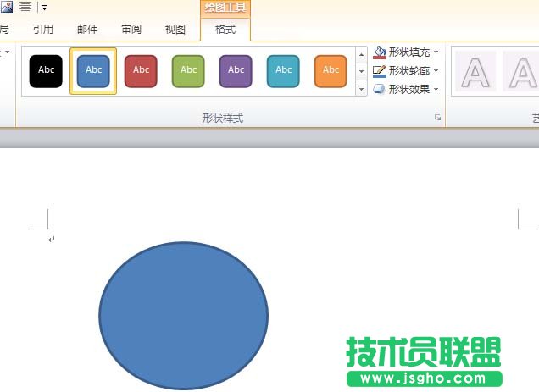Click the 形状效果 label
Screen dimensions: 539x392
(409, 90)
